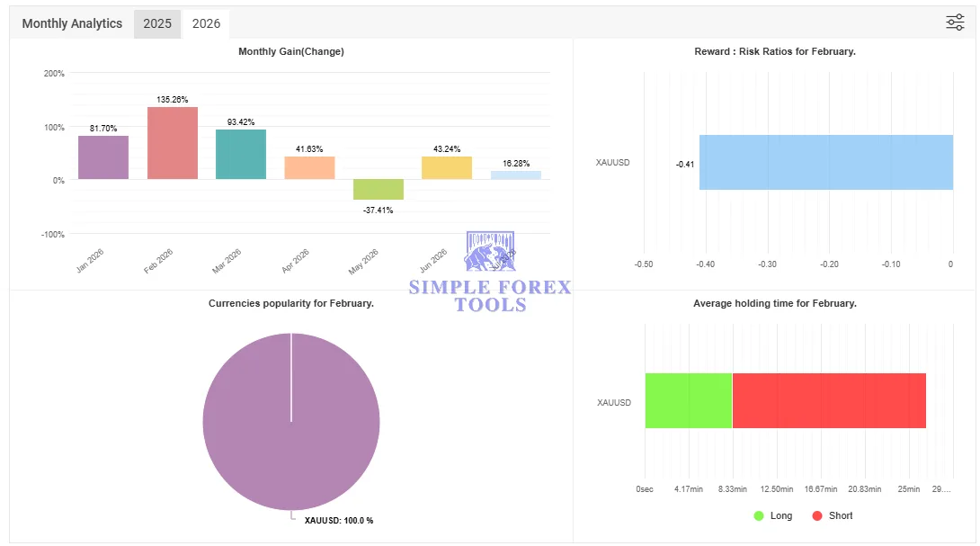The image size is (980, 546).
Task: Click the Jan 2026 axis label
Action: click(x=89, y=261)
